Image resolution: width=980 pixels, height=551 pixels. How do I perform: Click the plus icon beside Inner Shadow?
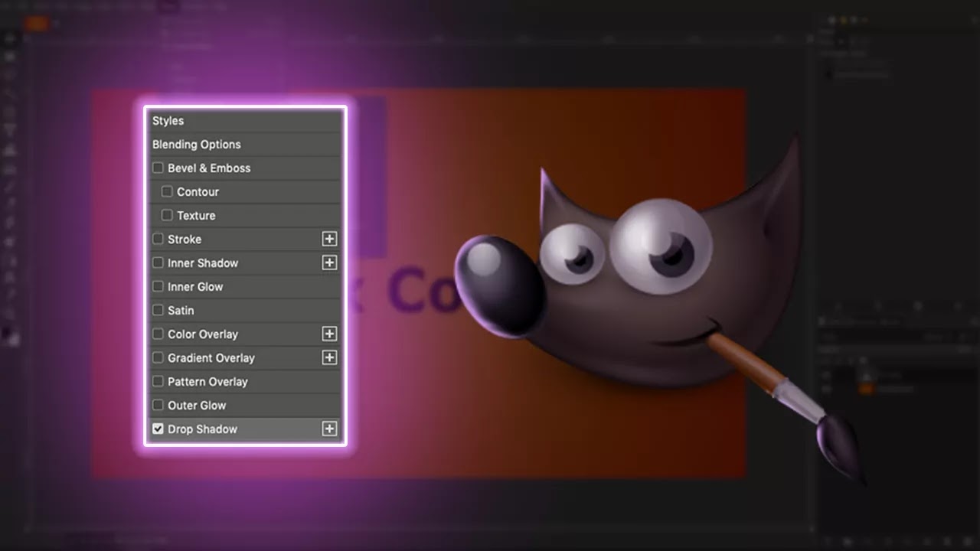pyautogui.click(x=329, y=263)
